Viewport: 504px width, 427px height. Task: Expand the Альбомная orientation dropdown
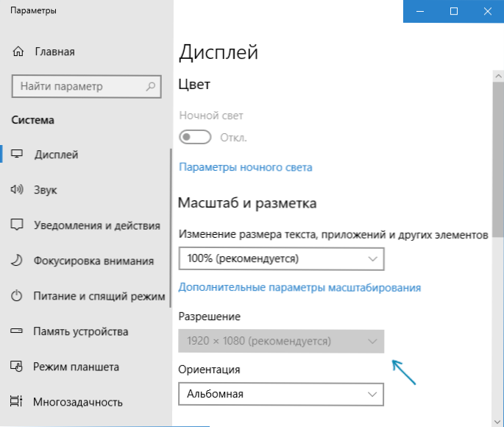[x=281, y=394]
